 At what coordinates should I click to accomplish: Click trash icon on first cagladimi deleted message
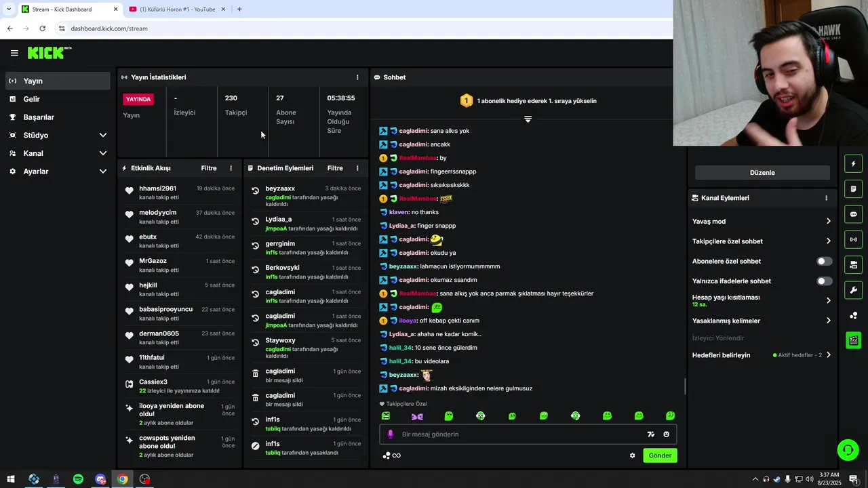point(256,373)
